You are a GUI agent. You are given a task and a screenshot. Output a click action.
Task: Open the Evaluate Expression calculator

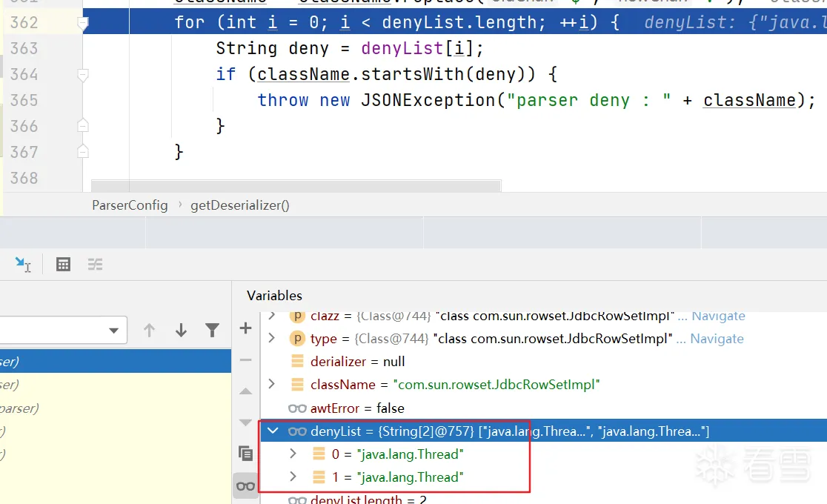pos(63,265)
